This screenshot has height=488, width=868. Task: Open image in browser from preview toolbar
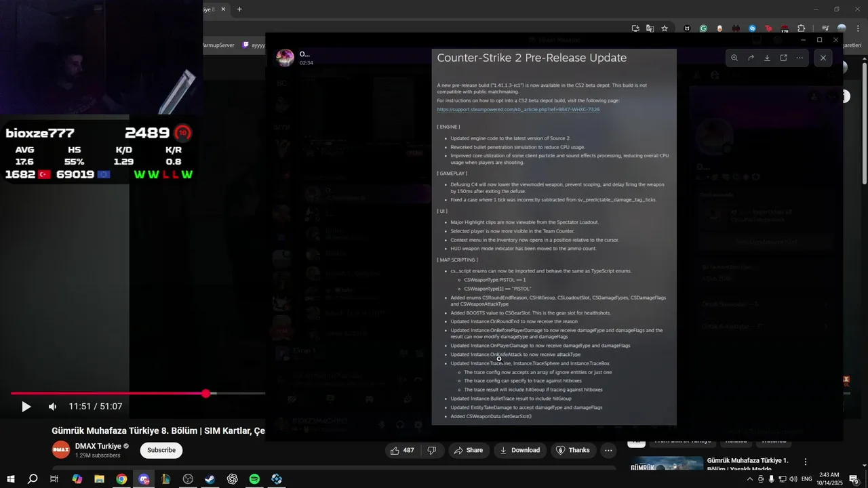(783, 58)
